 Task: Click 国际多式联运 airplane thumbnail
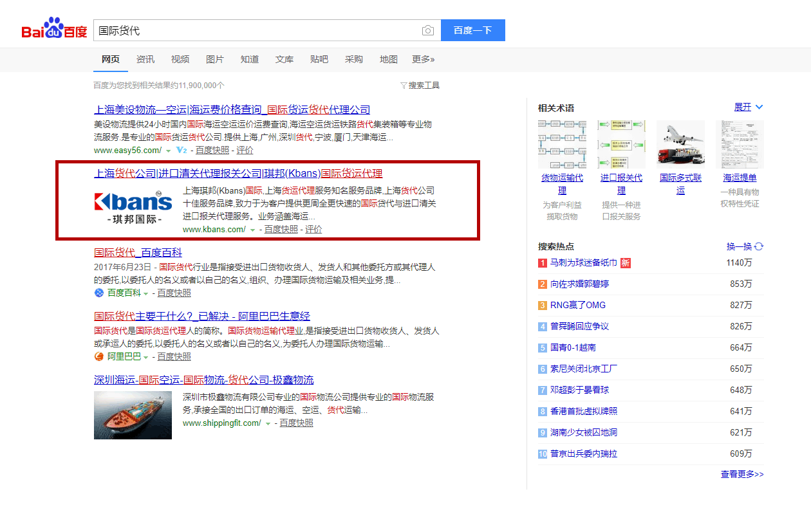[680, 144]
